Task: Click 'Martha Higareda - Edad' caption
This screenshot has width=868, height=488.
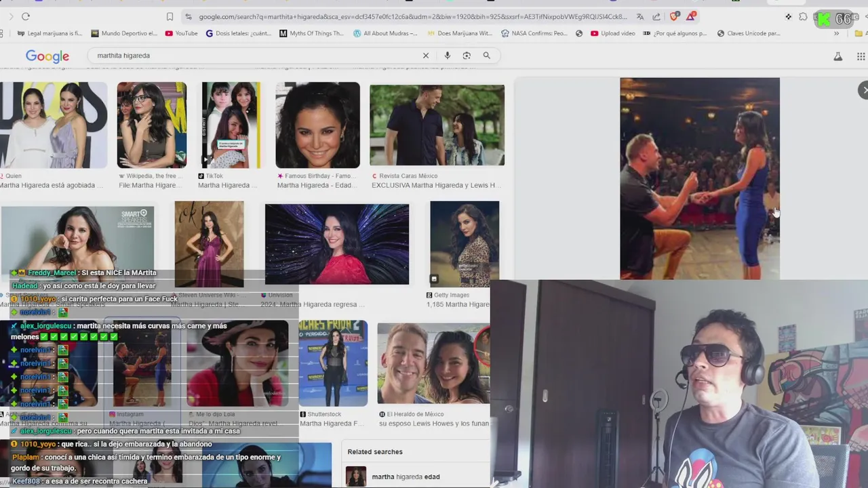Action: point(315,185)
